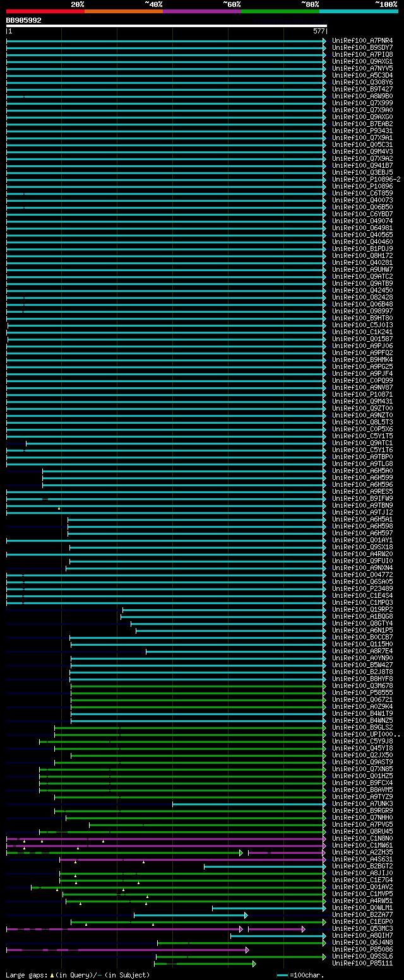404x980 pixels.
Task: Select the UniRef100_B1PDJ9 label
Action: coord(362,249)
